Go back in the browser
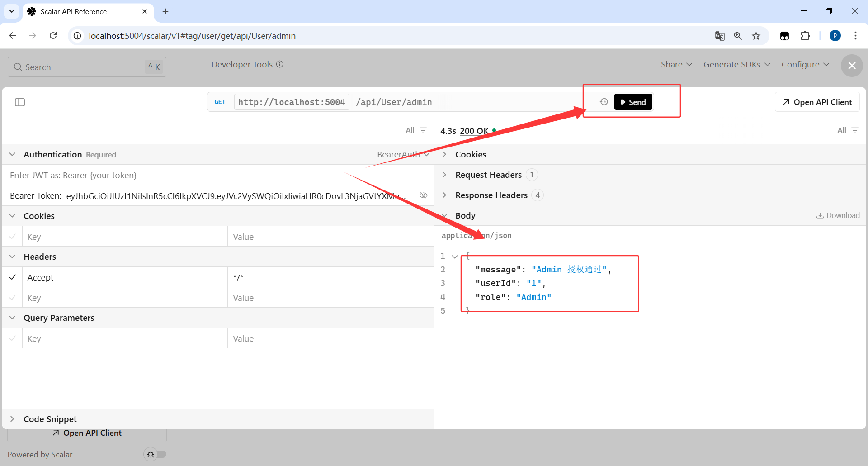This screenshot has width=868, height=466. click(x=13, y=36)
